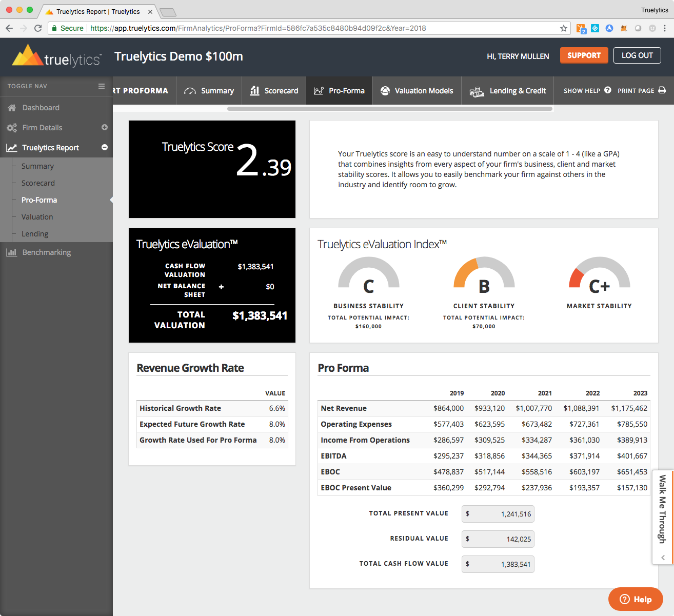Image resolution: width=674 pixels, height=616 pixels.
Task: Collapse Truelytics Report with minus icon
Action: (x=105, y=147)
